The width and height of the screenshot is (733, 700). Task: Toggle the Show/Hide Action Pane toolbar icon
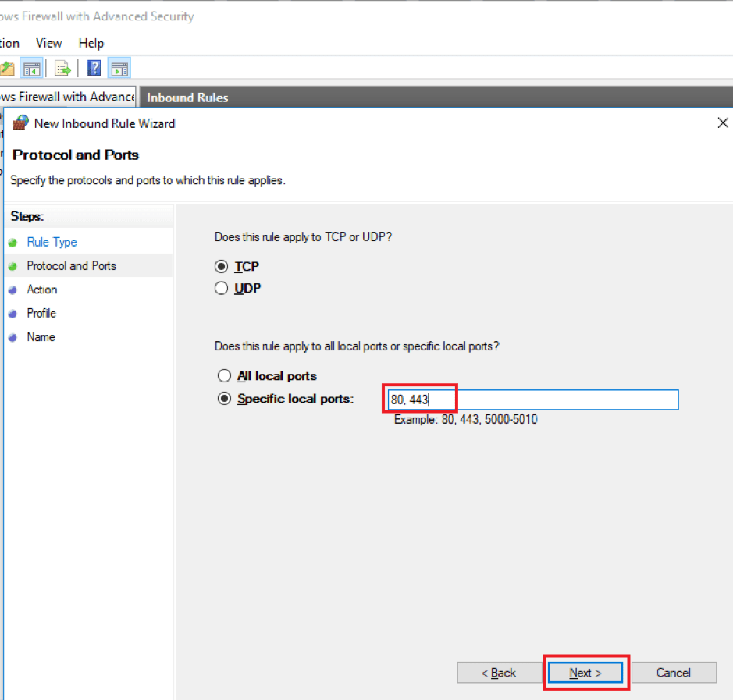point(119,68)
